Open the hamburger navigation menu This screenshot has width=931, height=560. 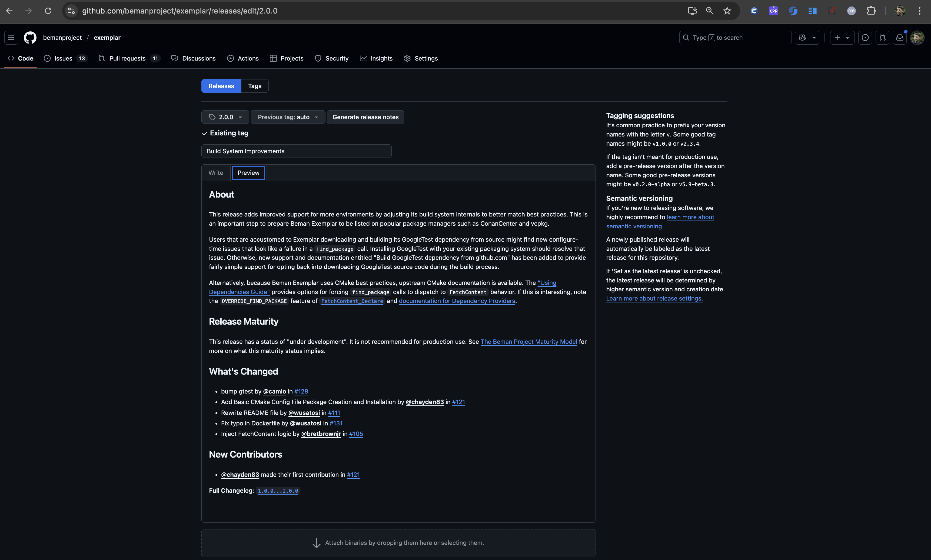11,38
